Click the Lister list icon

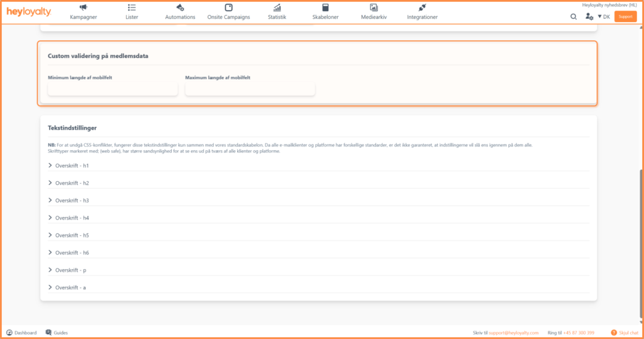coord(131,8)
